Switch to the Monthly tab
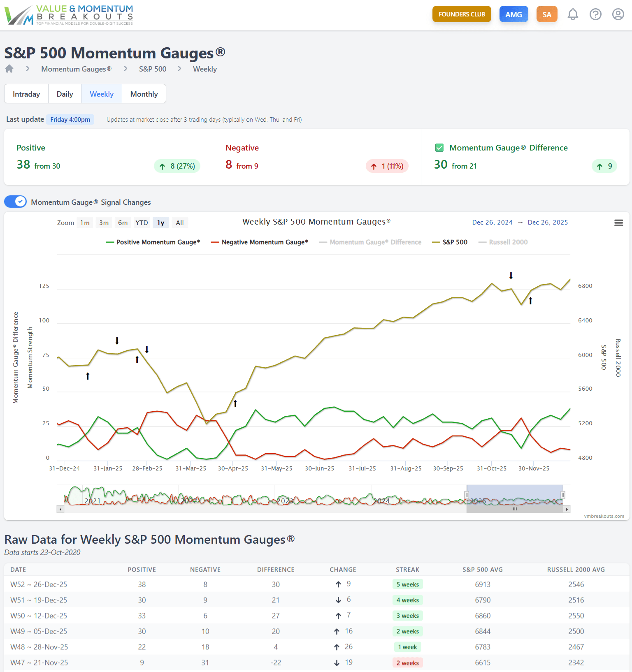This screenshot has width=632, height=672. click(x=144, y=94)
